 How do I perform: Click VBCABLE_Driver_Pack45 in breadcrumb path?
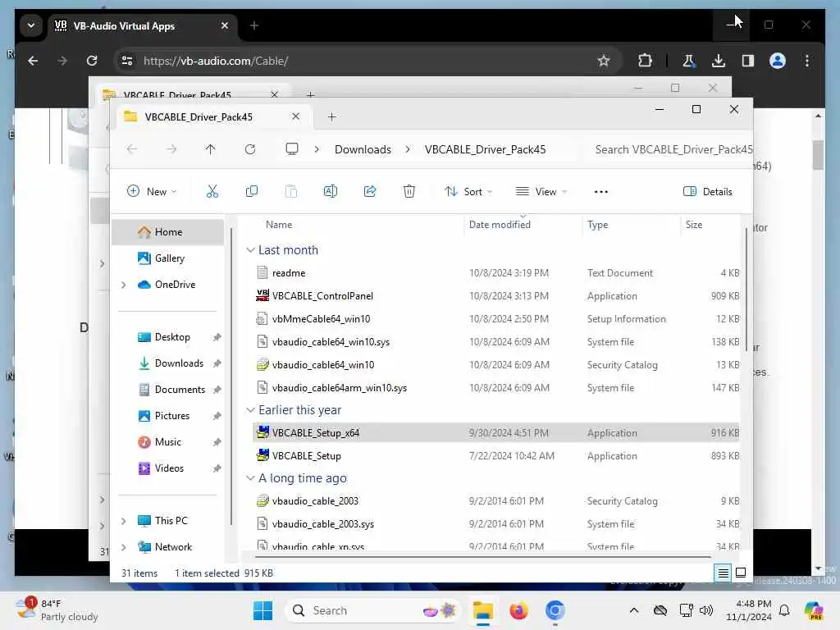485,149
